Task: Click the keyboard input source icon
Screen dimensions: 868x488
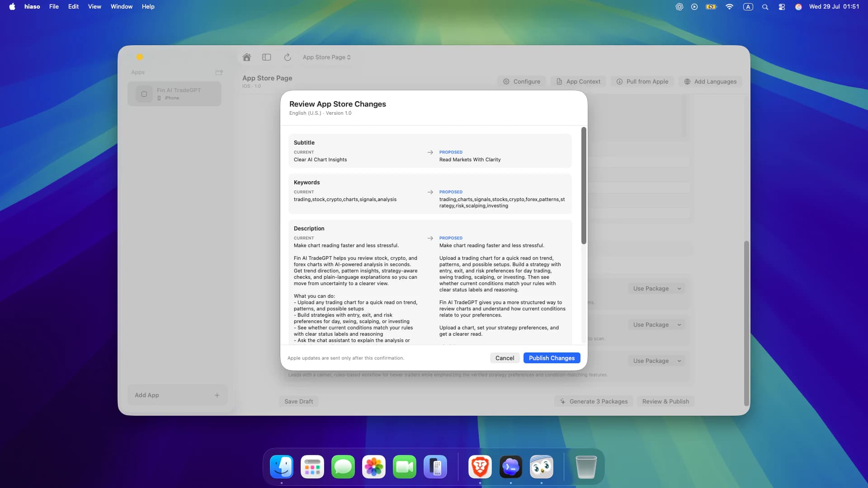Action: [748, 7]
